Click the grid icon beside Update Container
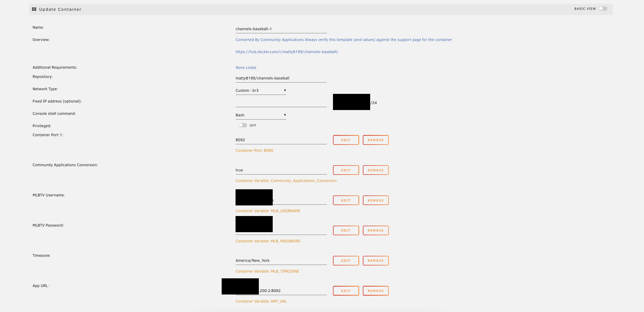This screenshot has width=644, height=312. [34, 9]
